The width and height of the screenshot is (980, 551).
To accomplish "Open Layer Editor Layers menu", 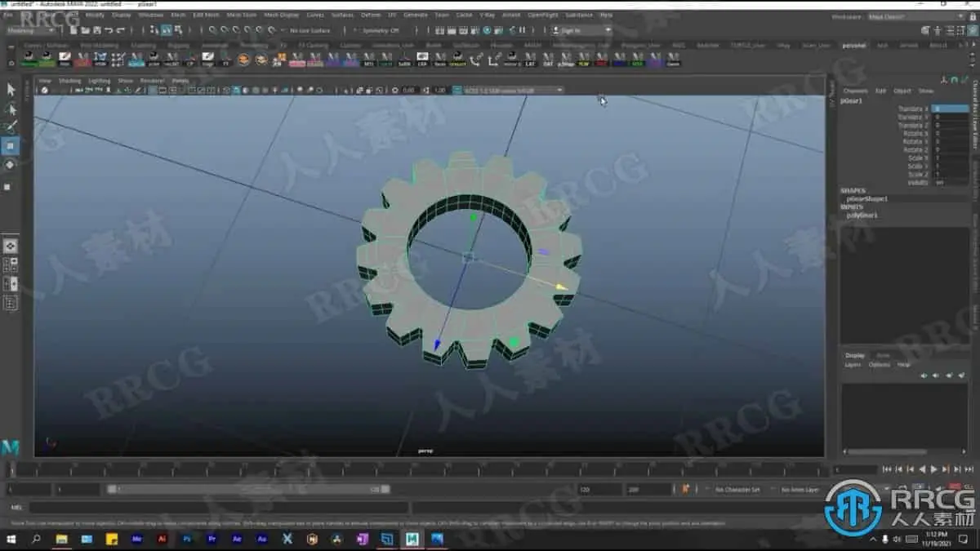I will coord(852,365).
